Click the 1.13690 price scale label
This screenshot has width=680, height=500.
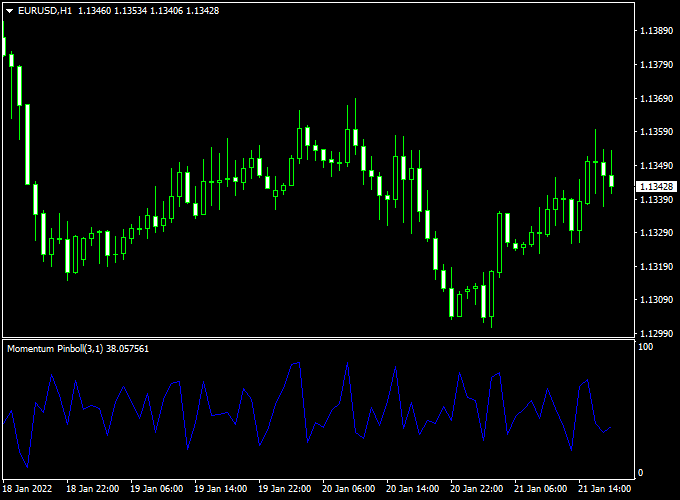657,98
